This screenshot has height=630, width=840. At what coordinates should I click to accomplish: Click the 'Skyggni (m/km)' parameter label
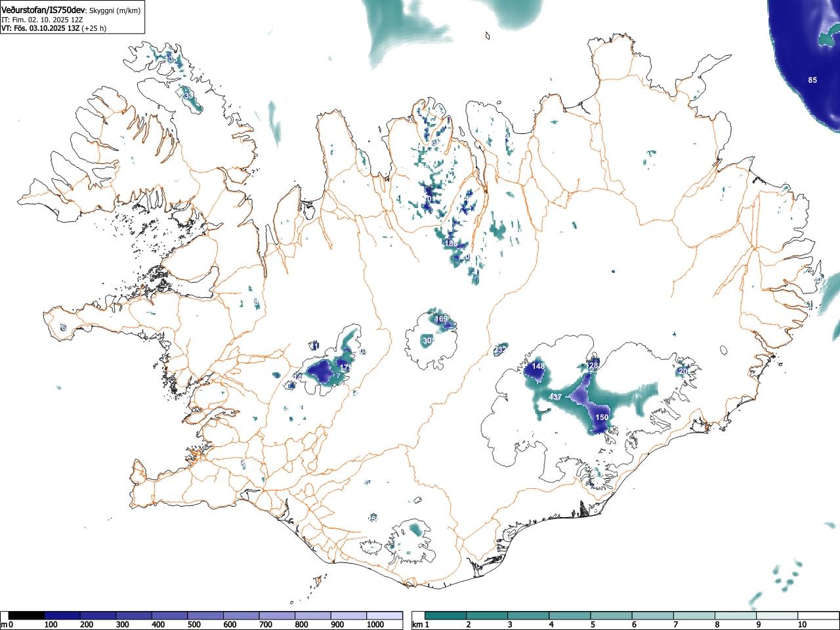(114, 11)
